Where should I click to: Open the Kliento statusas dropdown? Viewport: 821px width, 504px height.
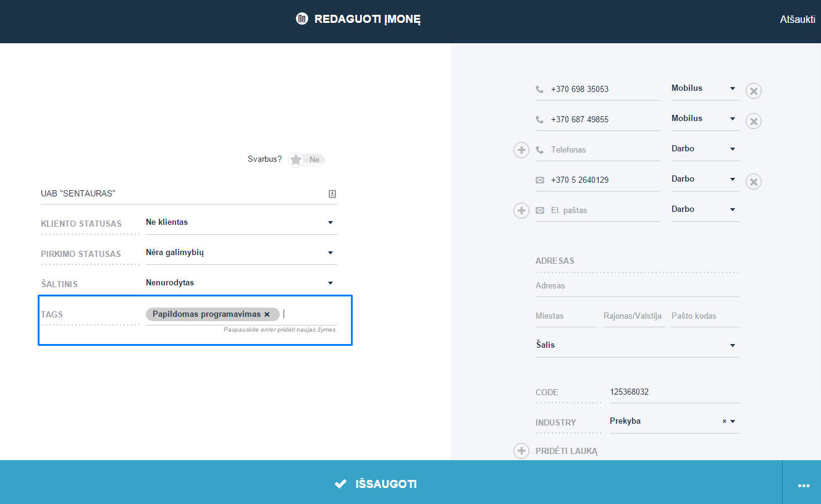point(242,222)
